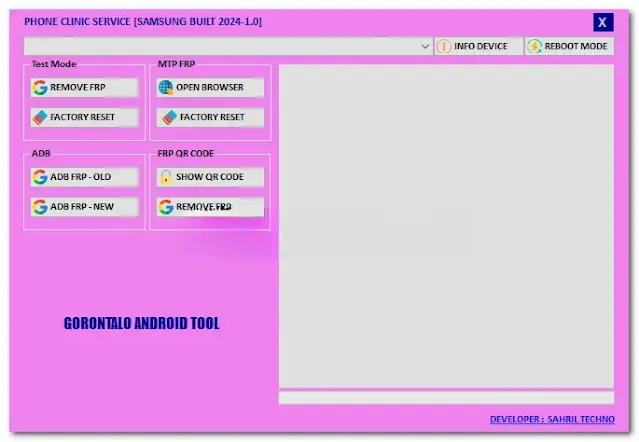Image resolution: width=639 pixels, height=442 pixels.
Task: Close the tool with the X button
Action: tap(603, 22)
